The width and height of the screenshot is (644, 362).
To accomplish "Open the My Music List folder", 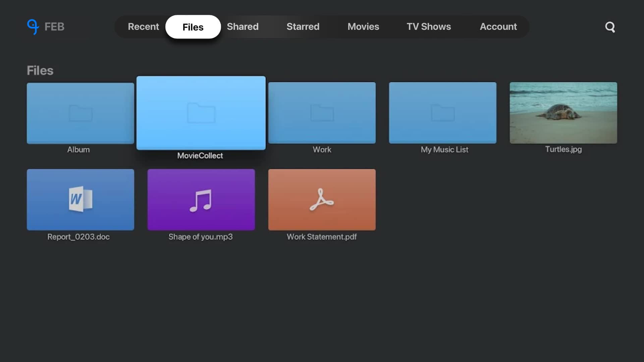I will [x=443, y=113].
